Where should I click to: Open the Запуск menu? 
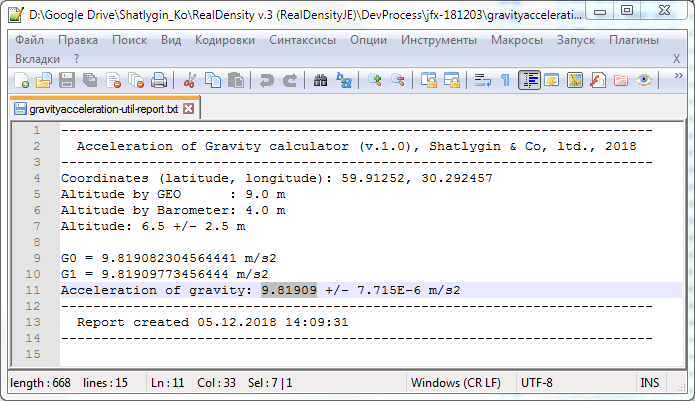point(576,40)
